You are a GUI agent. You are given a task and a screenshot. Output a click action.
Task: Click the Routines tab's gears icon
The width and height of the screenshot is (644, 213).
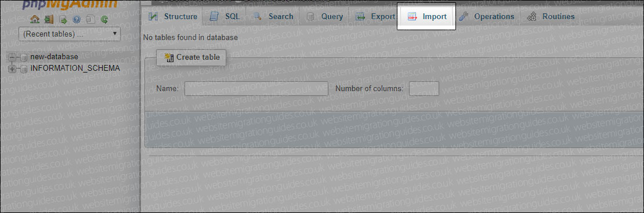(531, 17)
